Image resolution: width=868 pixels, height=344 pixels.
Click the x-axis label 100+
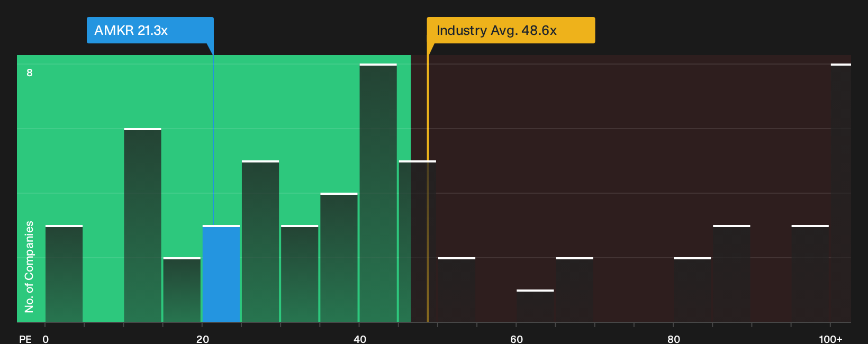coord(830,339)
